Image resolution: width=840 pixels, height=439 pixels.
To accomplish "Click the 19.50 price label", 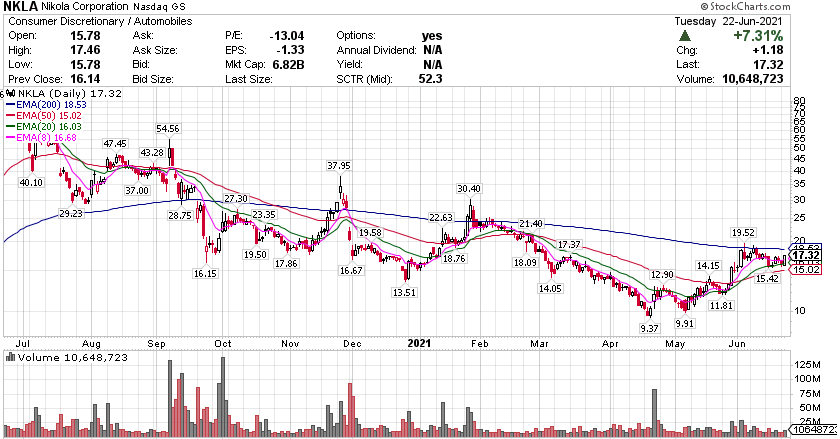I will click(x=255, y=255).
